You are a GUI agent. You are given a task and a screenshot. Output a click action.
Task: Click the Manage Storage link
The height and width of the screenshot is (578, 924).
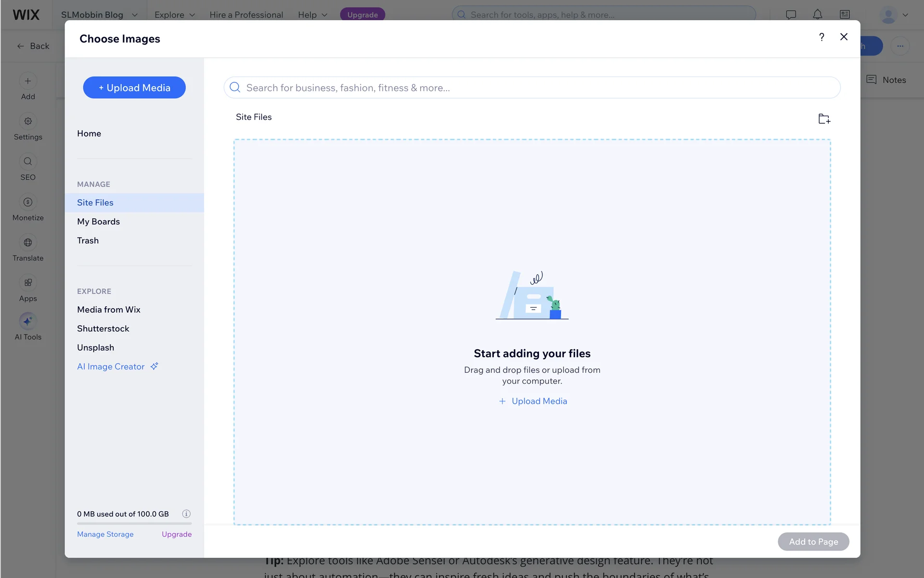pyautogui.click(x=105, y=534)
